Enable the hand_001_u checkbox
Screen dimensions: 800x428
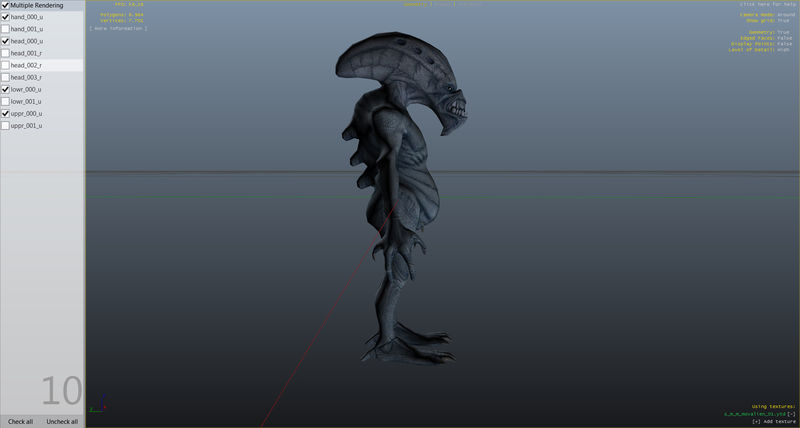[x=6, y=29]
